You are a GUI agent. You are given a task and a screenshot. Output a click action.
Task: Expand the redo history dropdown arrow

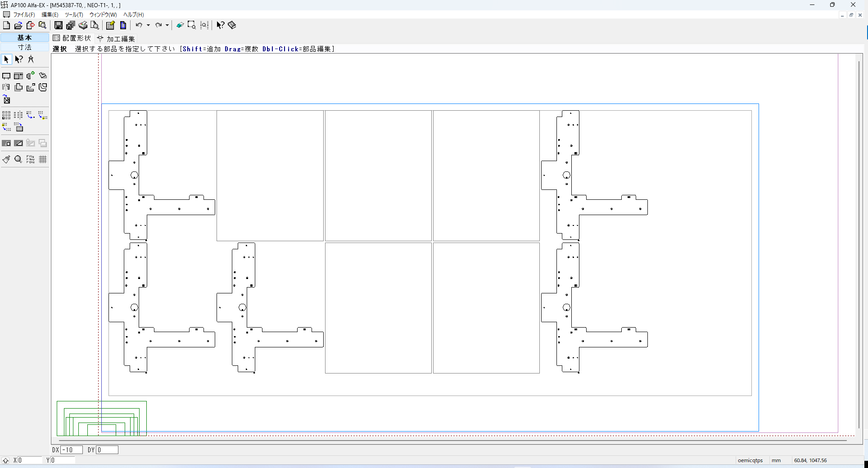point(167,25)
